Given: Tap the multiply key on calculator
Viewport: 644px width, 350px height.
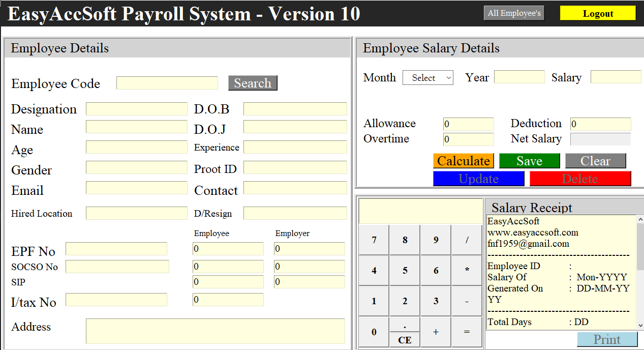Looking at the screenshot, I should pyautogui.click(x=467, y=271).
